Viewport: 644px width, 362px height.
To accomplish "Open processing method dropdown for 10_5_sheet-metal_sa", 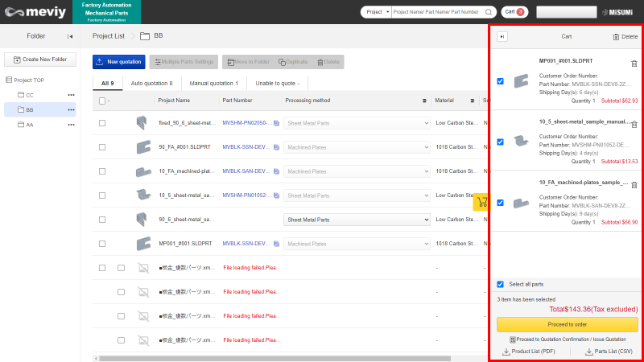I will (357, 195).
